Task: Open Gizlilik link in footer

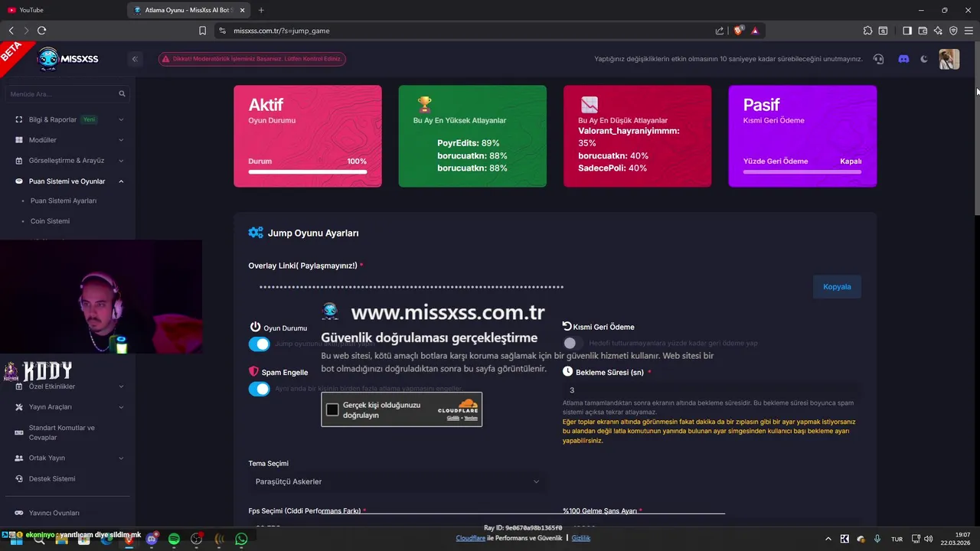Action: 581,538
